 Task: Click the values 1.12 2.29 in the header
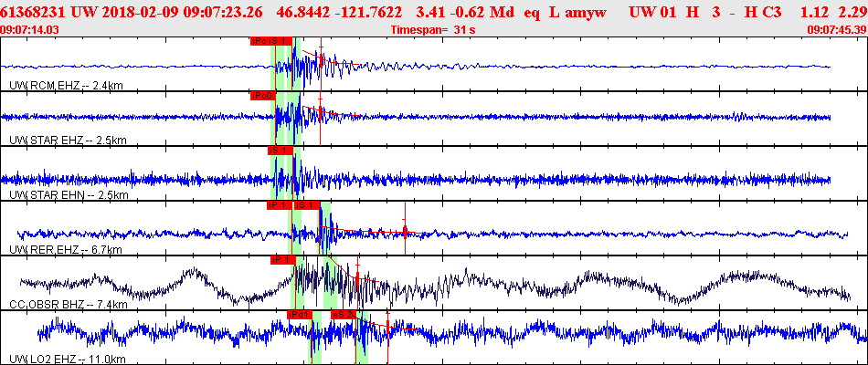click(831, 11)
